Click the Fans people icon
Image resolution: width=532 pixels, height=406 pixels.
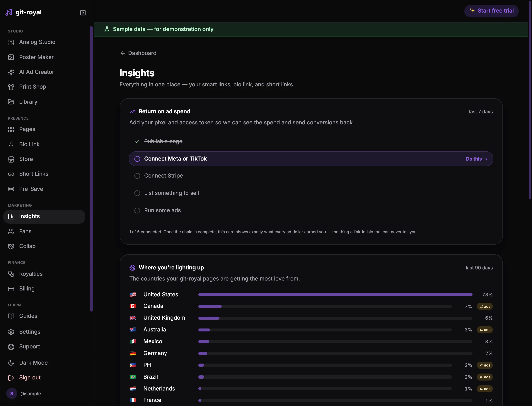pyautogui.click(x=11, y=232)
